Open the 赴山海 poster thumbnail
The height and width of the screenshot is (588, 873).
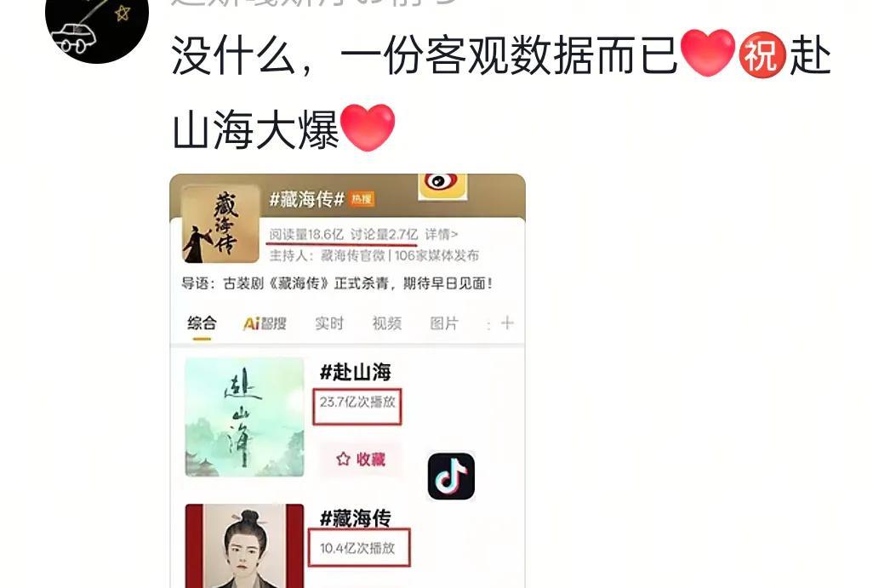[244, 417]
